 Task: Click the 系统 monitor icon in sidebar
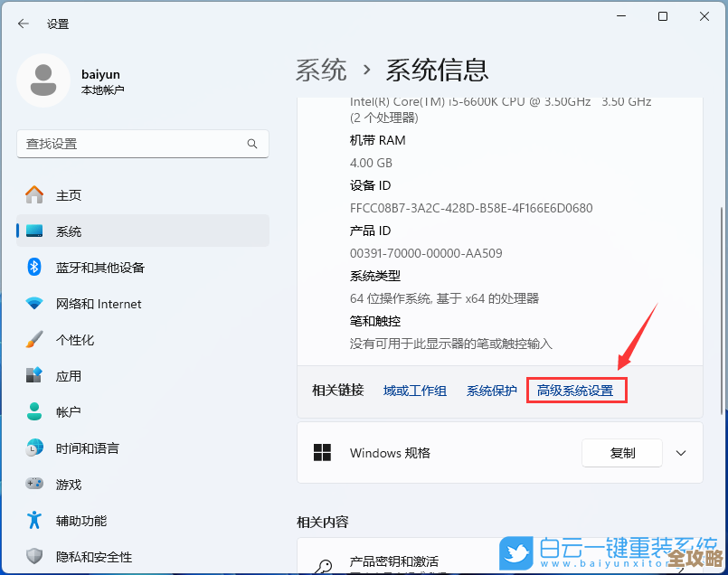point(34,231)
